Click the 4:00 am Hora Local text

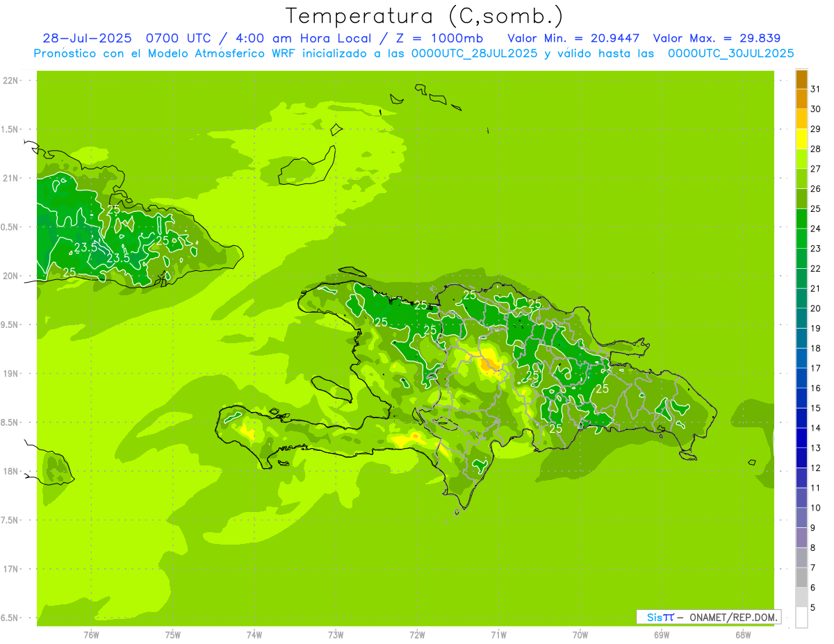[x=304, y=38]
